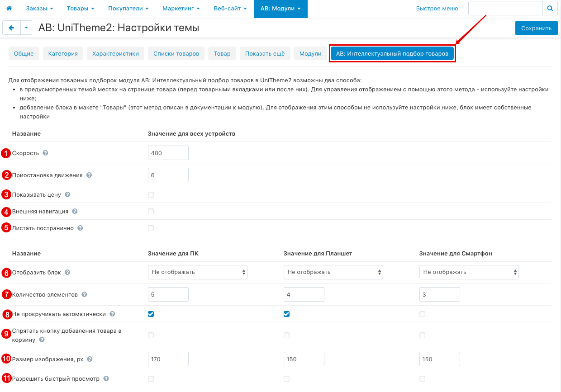Expand the caret dropdown beside back arrow
The image size is (561, 392).
coord(26,28)
